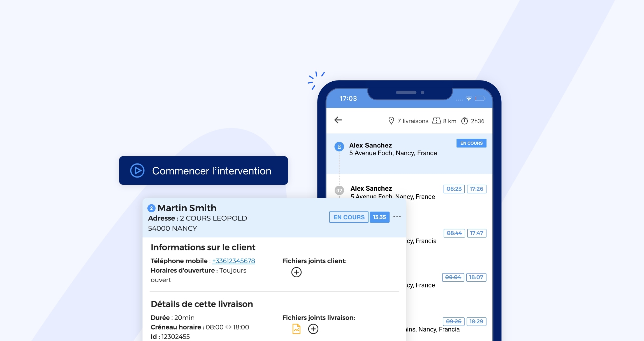Open the three-dots menu on Martin Smith card
The width and height of the screenshot is (644, 341).
(x=397, y=217)
